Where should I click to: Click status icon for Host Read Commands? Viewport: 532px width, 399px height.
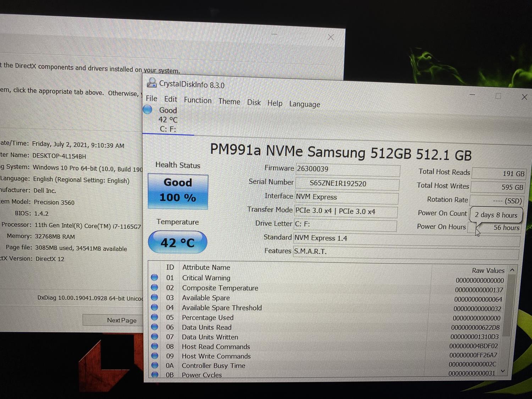(x=155, y=346)
